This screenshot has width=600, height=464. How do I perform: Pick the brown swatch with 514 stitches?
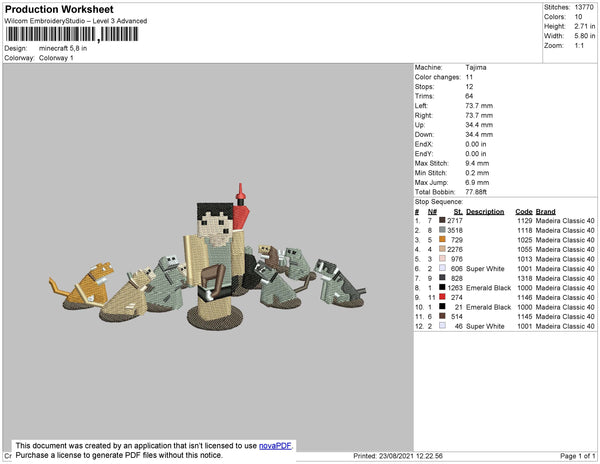[442, 316]
